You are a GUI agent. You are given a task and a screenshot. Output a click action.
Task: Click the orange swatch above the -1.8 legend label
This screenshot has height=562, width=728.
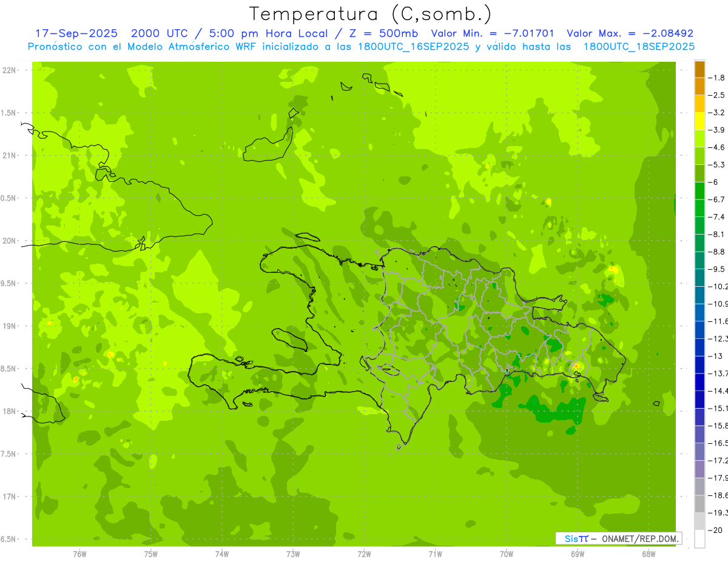[x=699, y=69]
